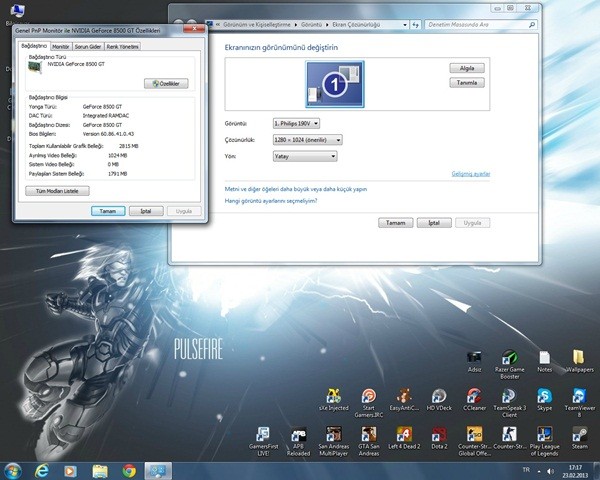The image size is (600, 480).
Task: Launch the Left 4 Dead 2 shortcut
Action: (403, 436)
